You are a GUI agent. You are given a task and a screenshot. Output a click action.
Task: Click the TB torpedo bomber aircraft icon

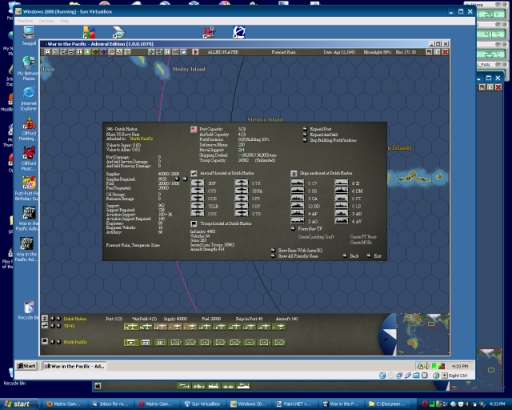[x=241, y=213]
